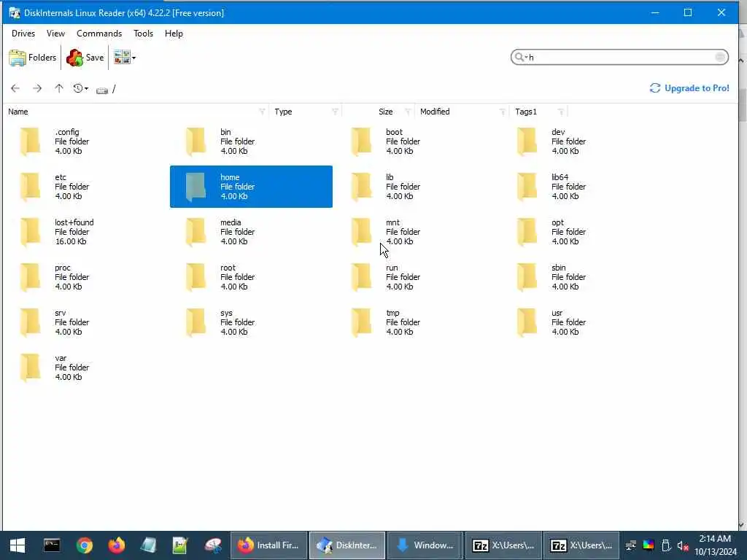Select the lib64 folder icon
Screen dimensions: 747x560
[527, 187]
